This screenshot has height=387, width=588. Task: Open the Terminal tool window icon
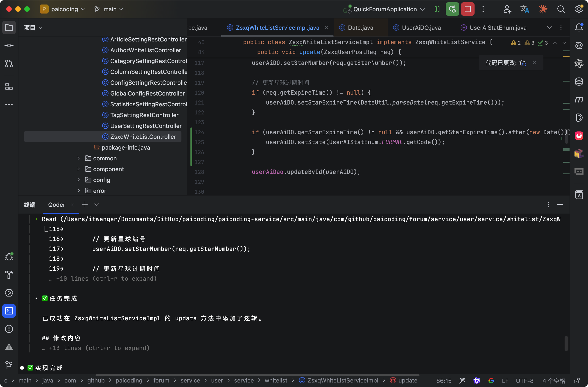9,311
